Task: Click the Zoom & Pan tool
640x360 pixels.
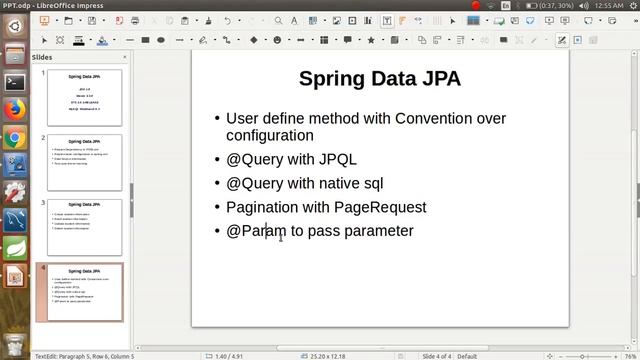Action: [60, 40]
